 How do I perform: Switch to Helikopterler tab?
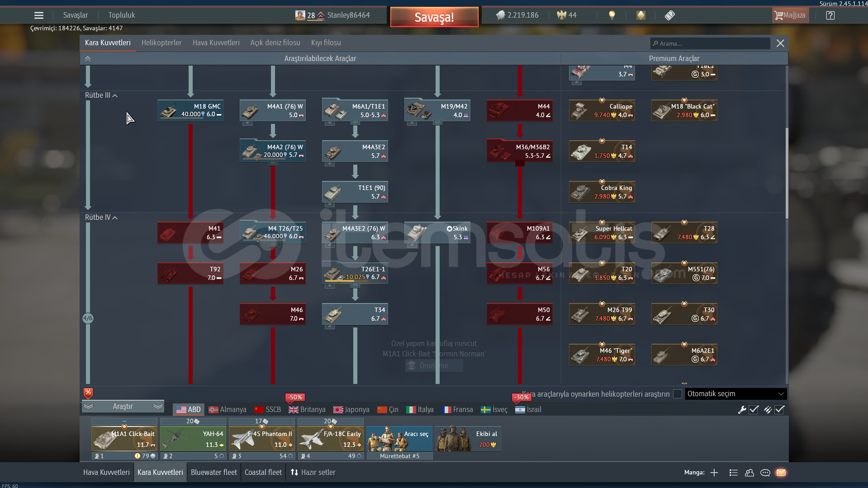(x=161, y=43)
